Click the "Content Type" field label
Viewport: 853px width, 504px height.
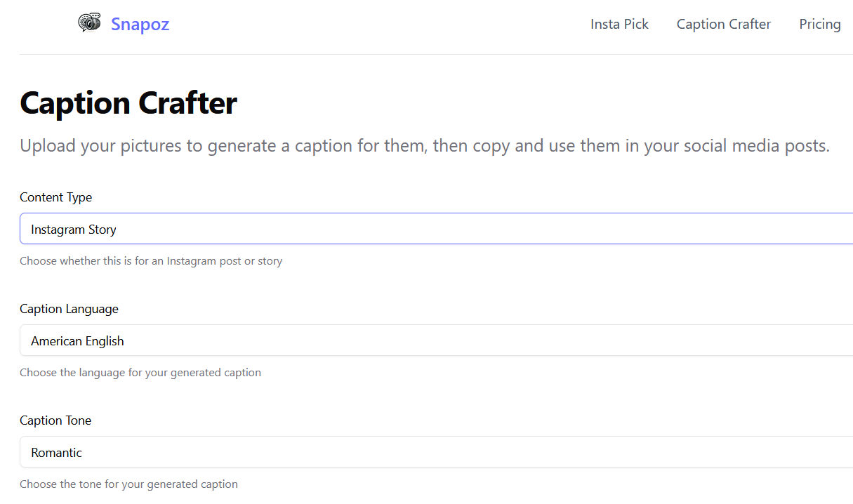[x=55, y=197]
